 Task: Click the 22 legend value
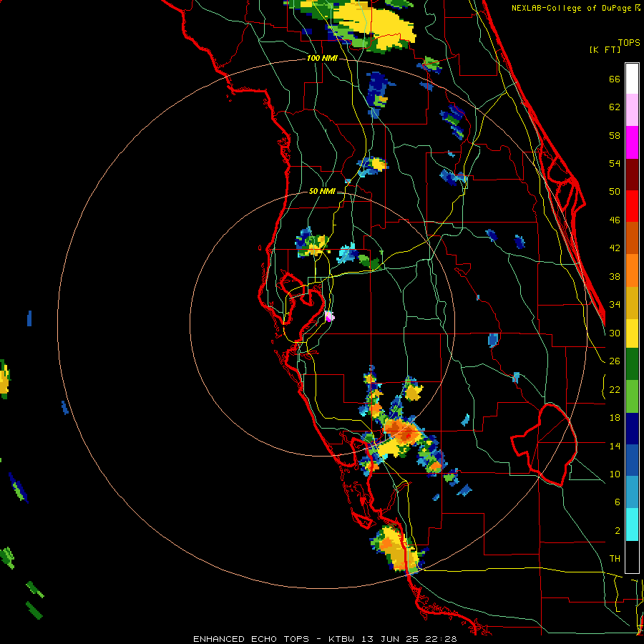615,390
